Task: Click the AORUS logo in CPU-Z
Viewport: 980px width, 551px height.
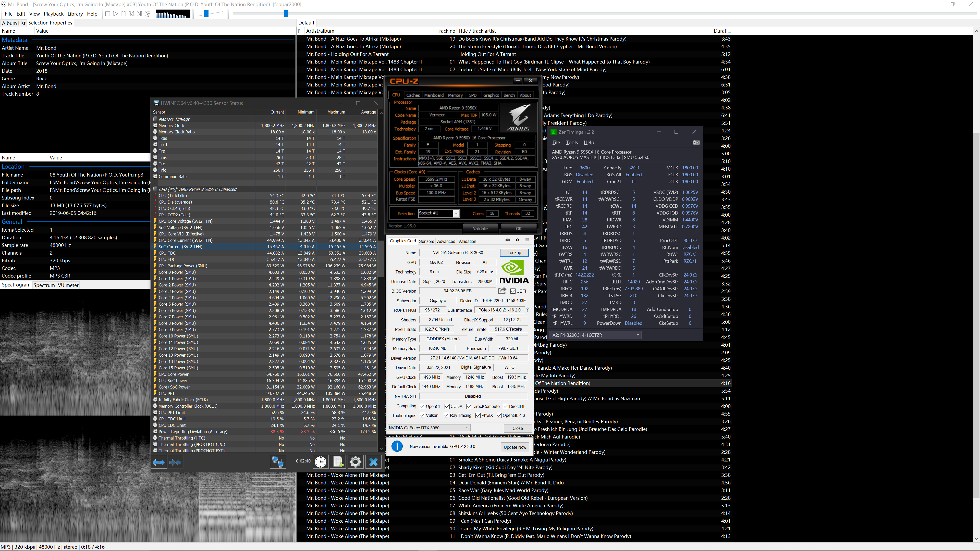Action: (519, 118)
